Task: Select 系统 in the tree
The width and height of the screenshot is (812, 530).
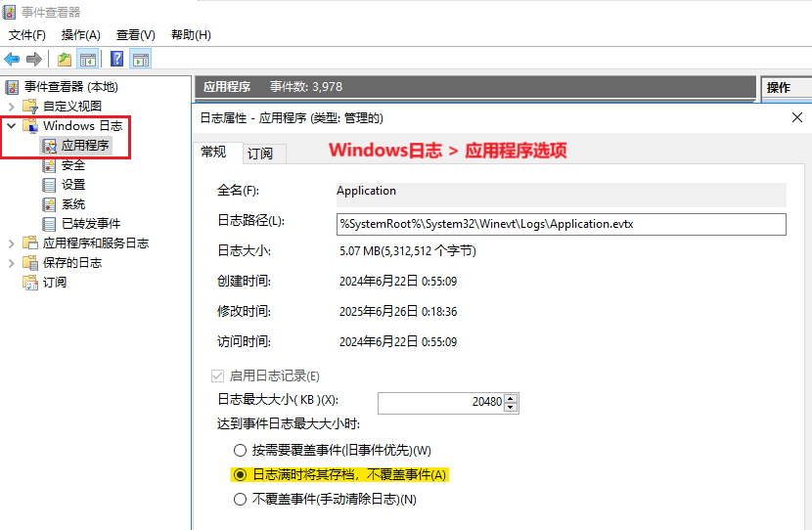Action: [73, 204]
